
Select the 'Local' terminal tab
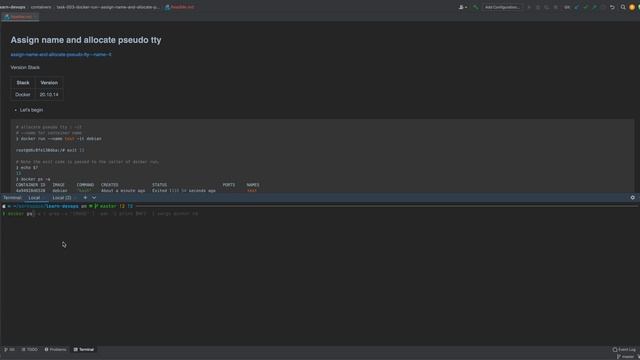[x=34, y=198]
